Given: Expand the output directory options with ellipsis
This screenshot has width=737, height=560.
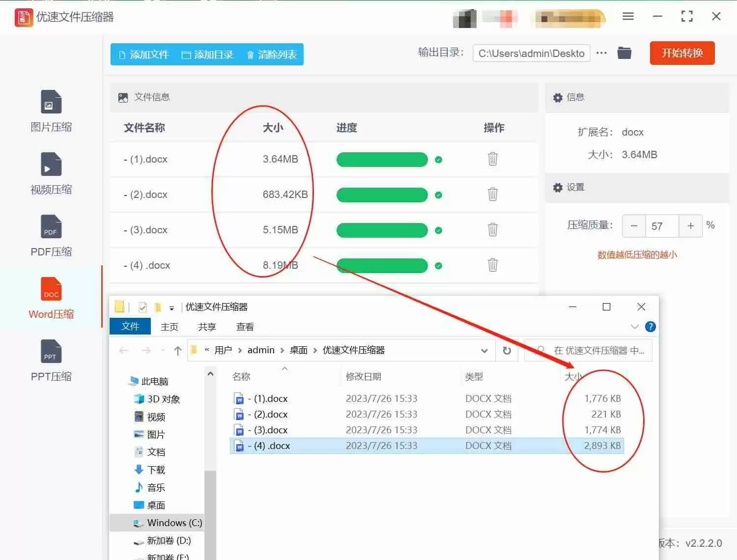Looking at the screenshot, I should click(601, 53).
